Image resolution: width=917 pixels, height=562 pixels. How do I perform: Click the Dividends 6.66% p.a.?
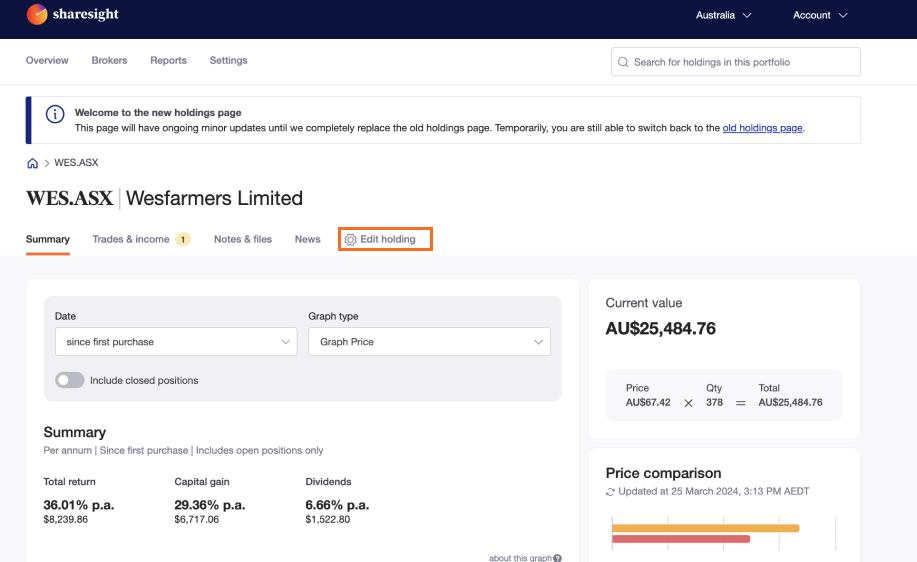coord(337,505)
